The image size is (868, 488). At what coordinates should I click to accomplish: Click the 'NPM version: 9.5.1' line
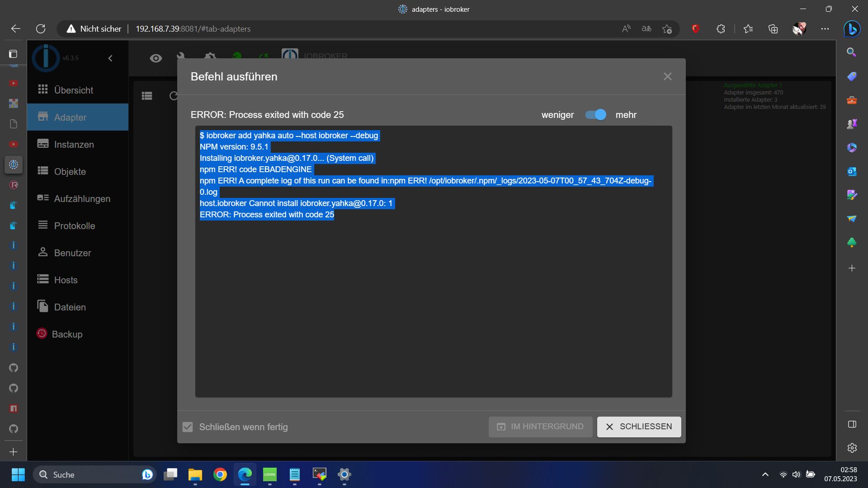(235, 147)
